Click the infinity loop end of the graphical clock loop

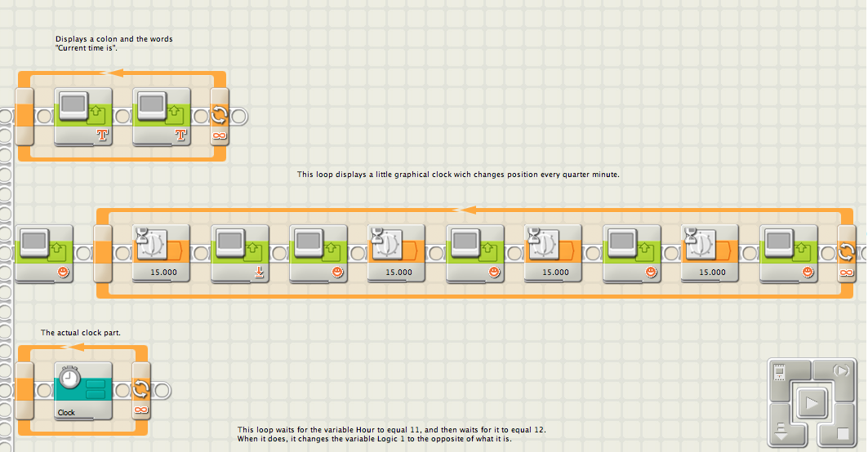click(x=847, y=254)
